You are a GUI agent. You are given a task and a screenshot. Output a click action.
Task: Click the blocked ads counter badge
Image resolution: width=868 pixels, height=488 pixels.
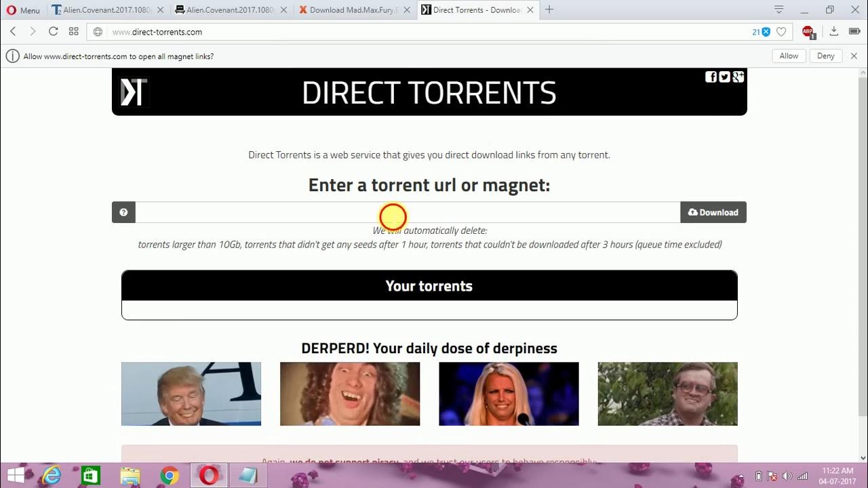tap(761, 32)
